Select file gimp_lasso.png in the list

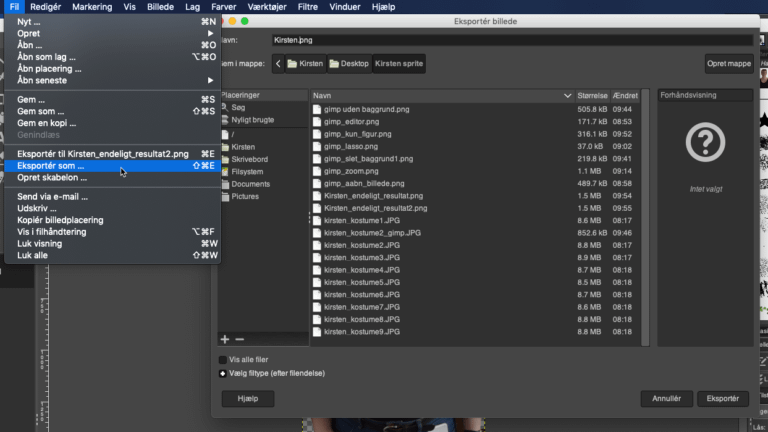tap(353, 146)
